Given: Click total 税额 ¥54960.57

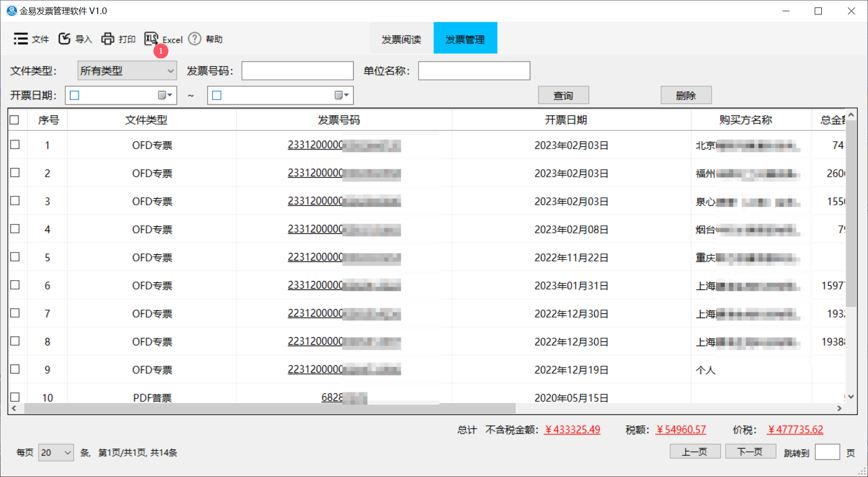Looking at the screenshot, I should tap(681, 430).
